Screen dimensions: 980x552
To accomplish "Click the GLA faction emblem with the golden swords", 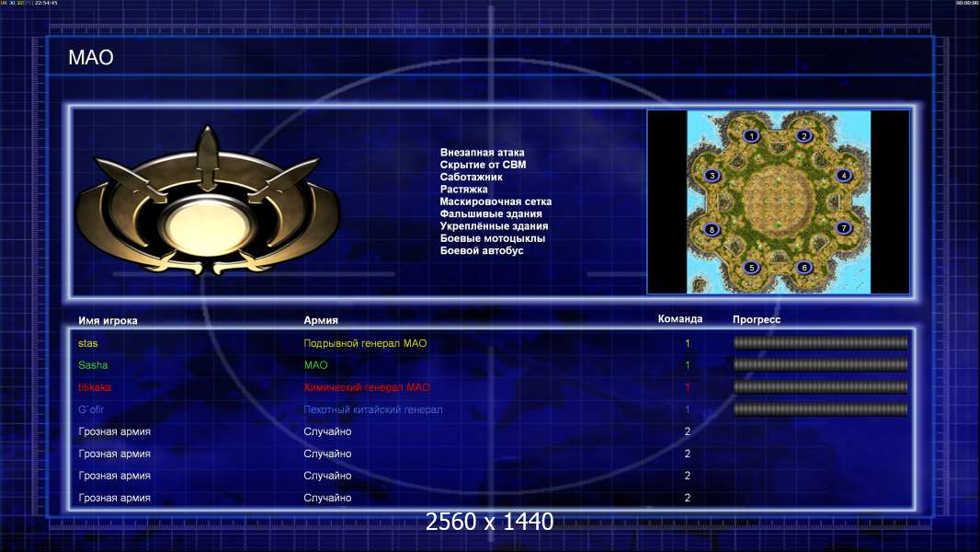I will [208, 200].
